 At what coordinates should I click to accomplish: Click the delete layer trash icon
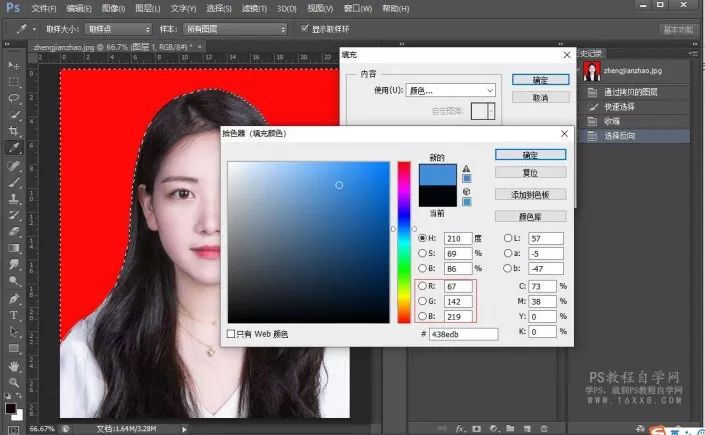pos(544,429)
